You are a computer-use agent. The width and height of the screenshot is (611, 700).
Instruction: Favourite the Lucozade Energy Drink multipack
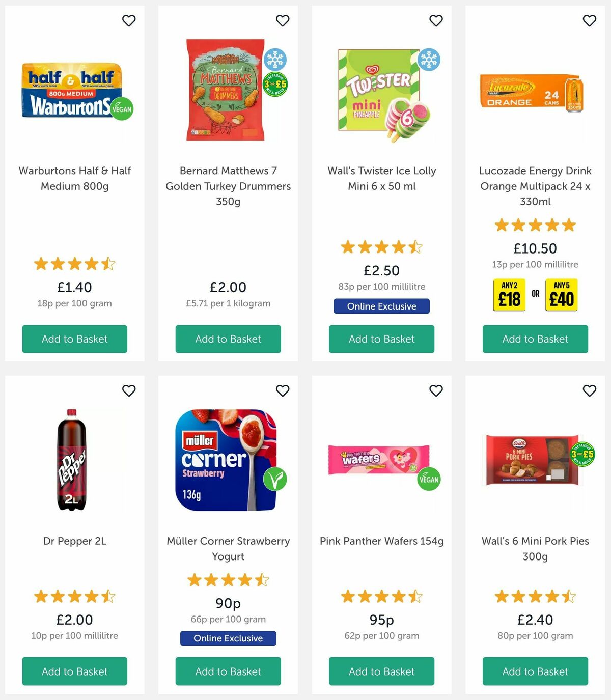[590, 20]
